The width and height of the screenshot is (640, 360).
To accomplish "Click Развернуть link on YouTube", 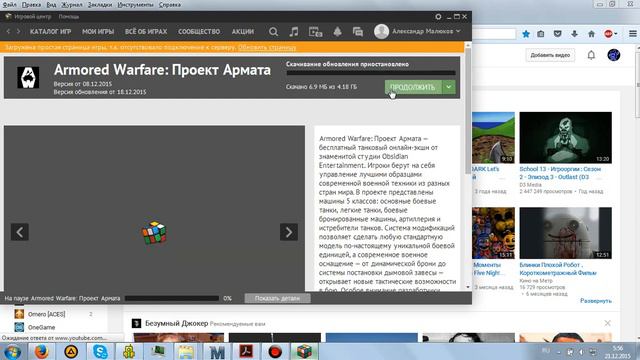I will coord(596,301).
